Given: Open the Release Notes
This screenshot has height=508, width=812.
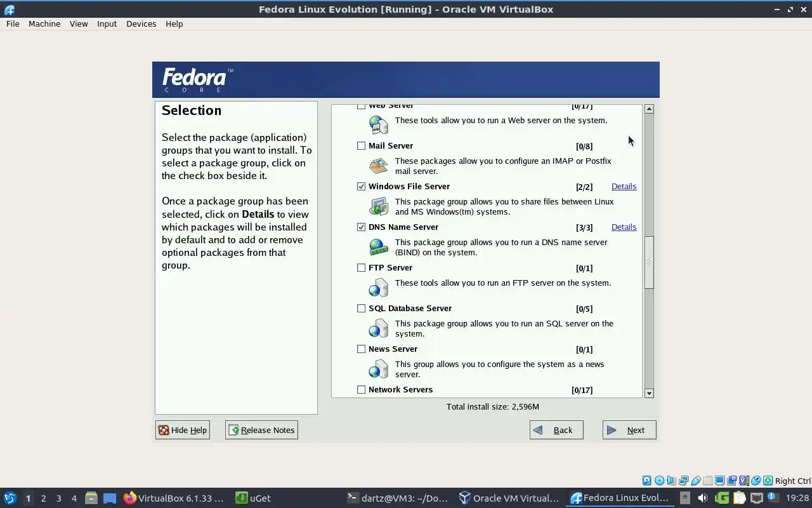Looking at the screenshot, I should (261, 430).
